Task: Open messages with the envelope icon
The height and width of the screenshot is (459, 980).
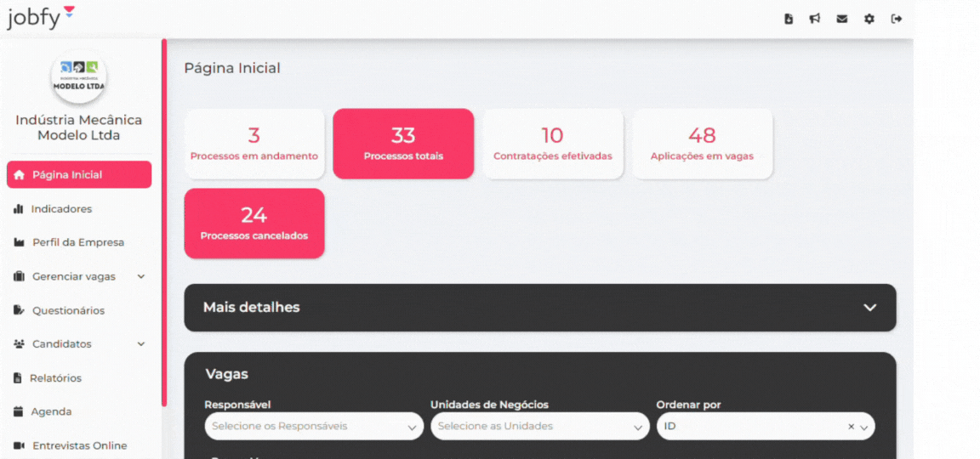Action: (842, 19)
